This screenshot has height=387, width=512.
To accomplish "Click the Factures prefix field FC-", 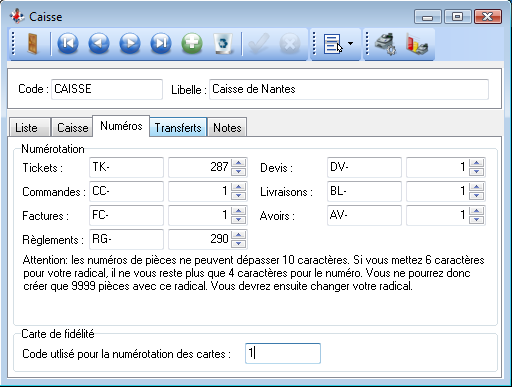I will pyautogui.click(x=126, y=215).
